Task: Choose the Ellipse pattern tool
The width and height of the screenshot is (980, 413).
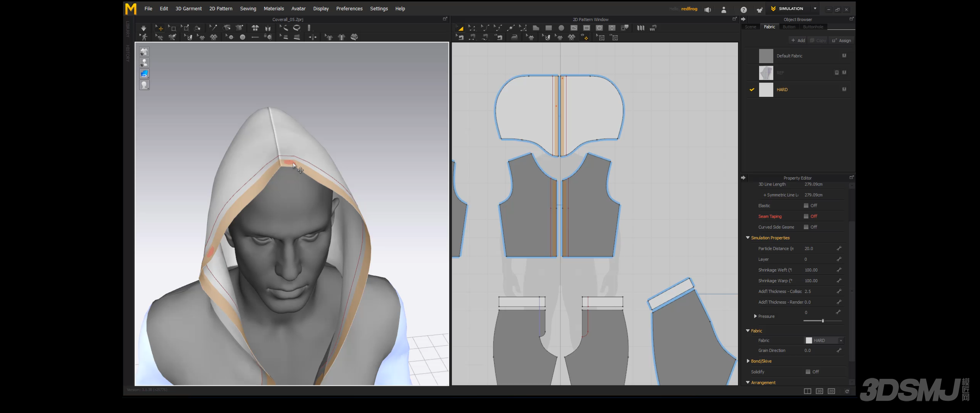Action: [561, 28]
